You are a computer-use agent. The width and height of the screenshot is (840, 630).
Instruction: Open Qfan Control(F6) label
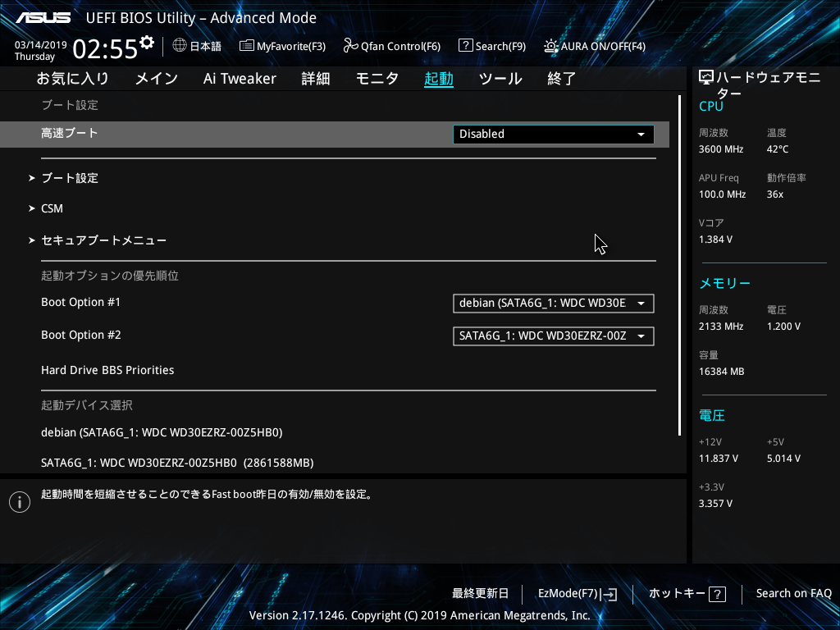point(400,46)
